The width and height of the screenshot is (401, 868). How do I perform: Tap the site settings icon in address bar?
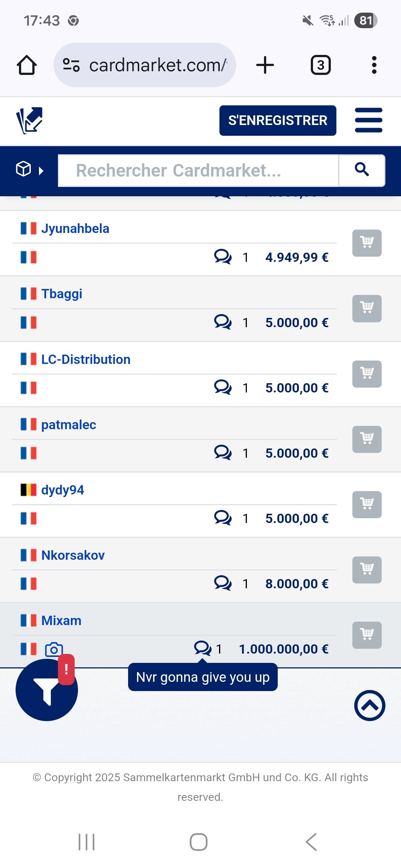coord(71,65)
